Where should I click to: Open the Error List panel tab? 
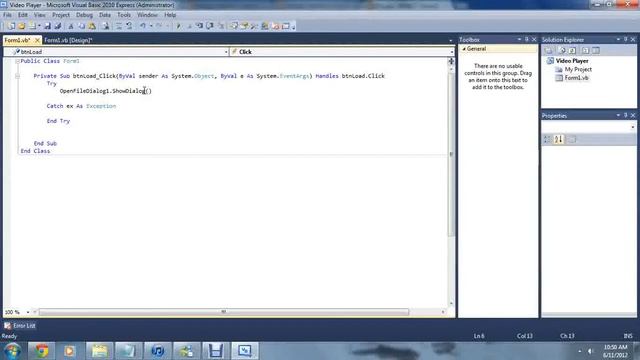(20, 326)
